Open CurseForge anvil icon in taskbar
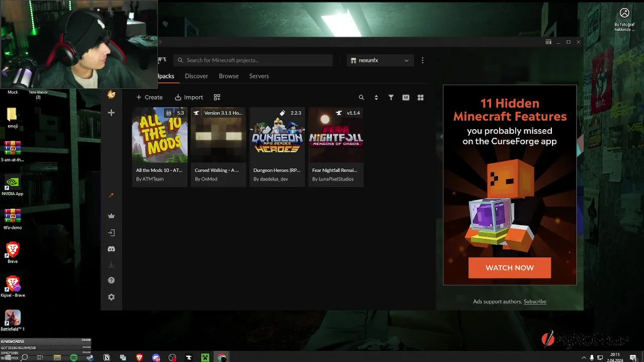Viewport: 644px width, 362px height. tap(189, 357)
